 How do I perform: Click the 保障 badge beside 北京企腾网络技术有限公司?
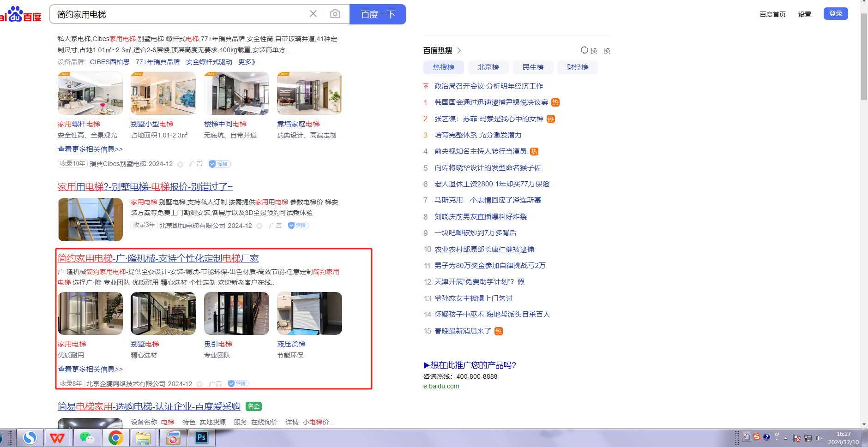click(238, 384)
